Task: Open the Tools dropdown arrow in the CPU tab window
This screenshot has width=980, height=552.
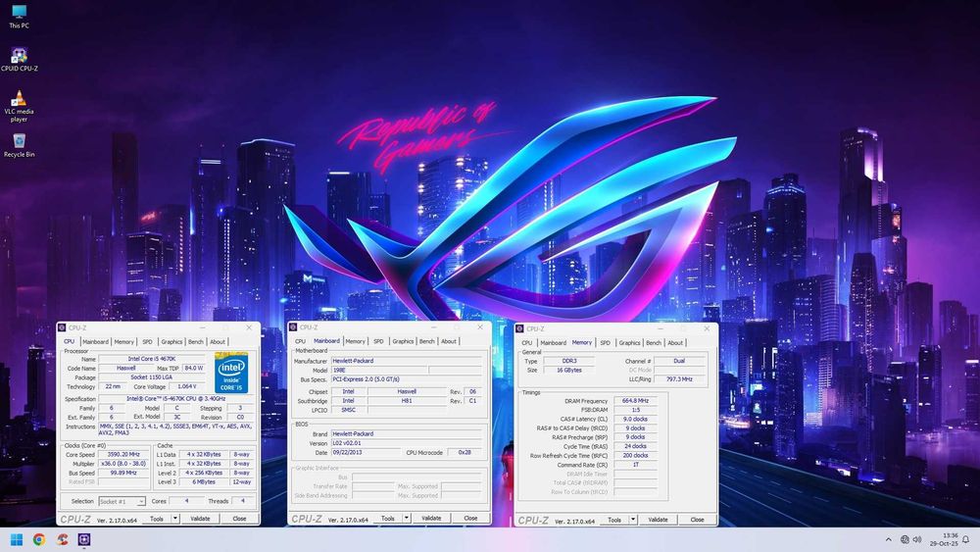Action: [x=175, y=519]
